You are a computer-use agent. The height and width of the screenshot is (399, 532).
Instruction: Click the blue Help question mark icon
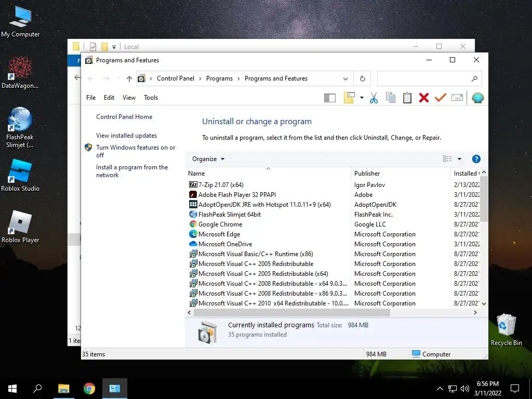pos(476,159)
